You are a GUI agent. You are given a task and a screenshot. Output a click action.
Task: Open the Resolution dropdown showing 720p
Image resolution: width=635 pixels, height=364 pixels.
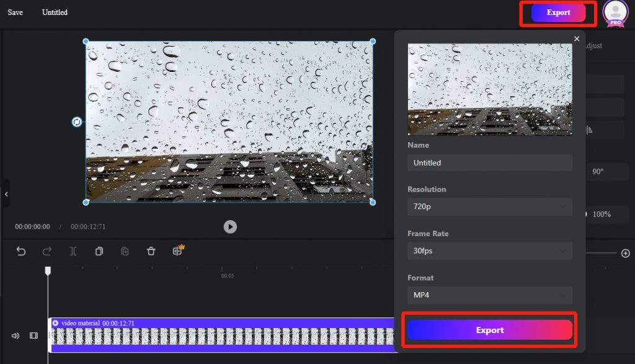(490, 206)
